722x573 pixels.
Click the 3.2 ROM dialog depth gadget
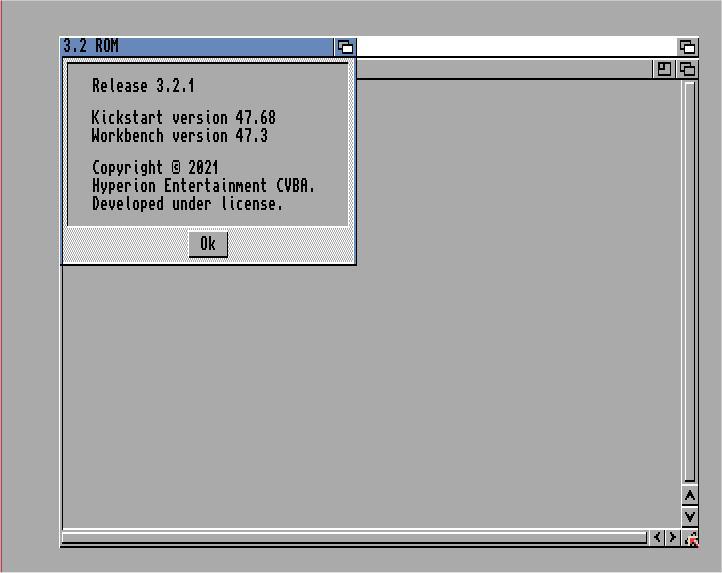345,47
